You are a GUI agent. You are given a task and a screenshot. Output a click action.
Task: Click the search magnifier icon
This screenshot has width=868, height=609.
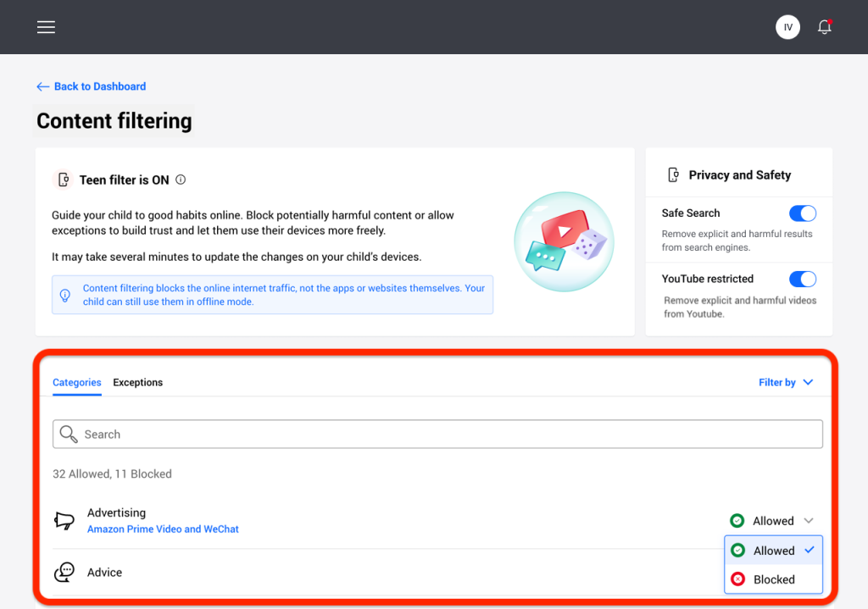[x=69, y=435]
